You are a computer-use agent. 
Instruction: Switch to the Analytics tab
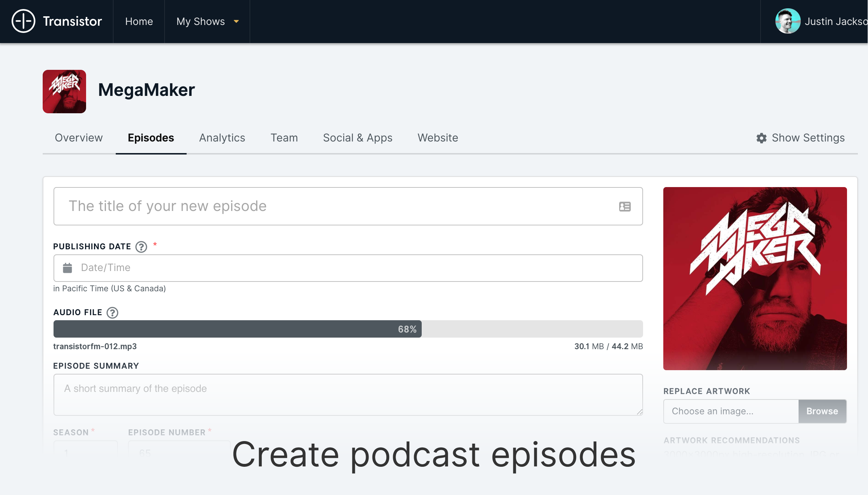(222, 138)
